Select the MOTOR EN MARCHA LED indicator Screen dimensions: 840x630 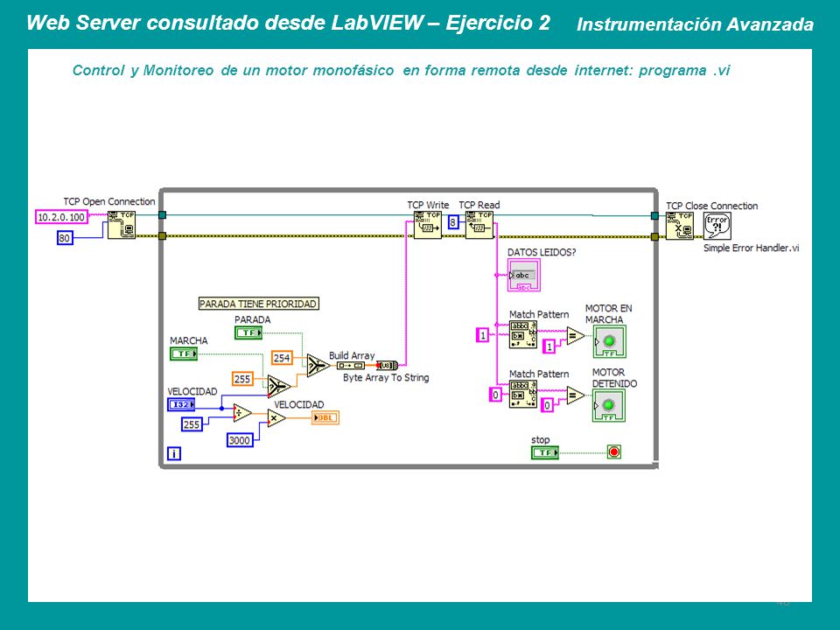609,341
